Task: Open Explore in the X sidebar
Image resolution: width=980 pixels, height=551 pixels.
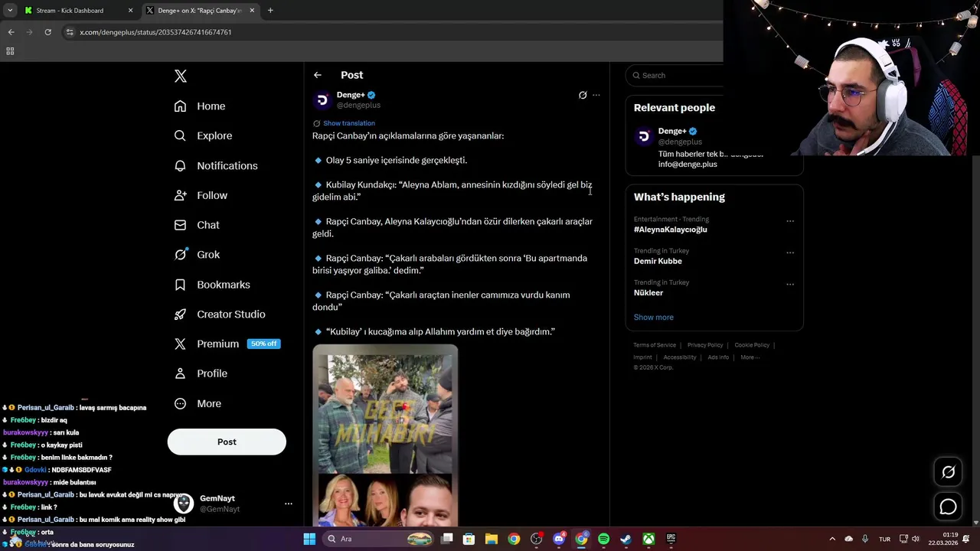Action: (x=203, y=135)
